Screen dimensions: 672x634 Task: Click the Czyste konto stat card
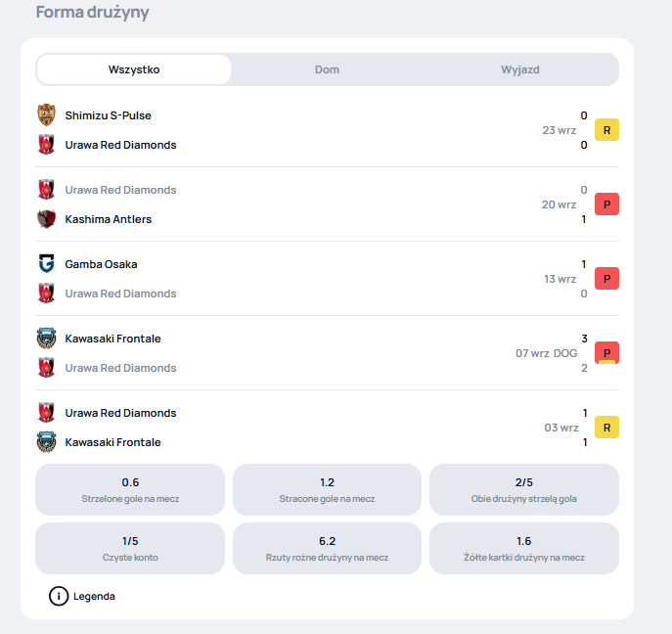pyautogui.click(x=130, y=548)
